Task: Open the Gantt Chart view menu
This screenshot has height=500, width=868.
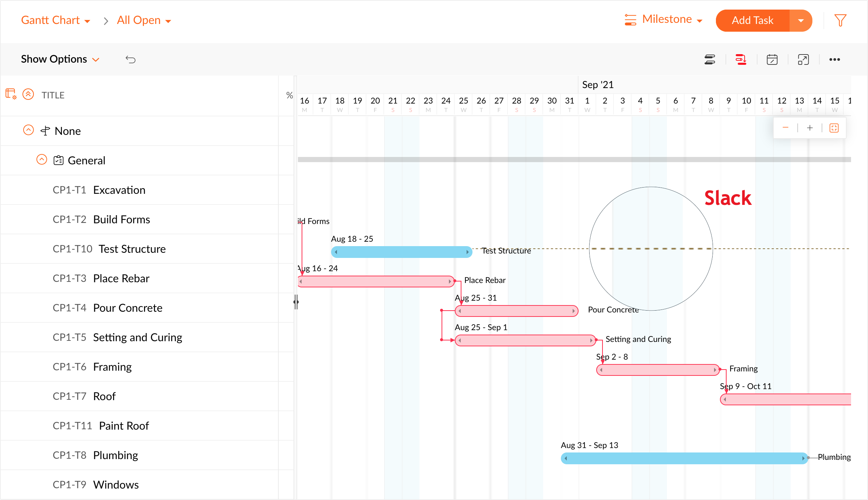Action: (x=56, y=20)
